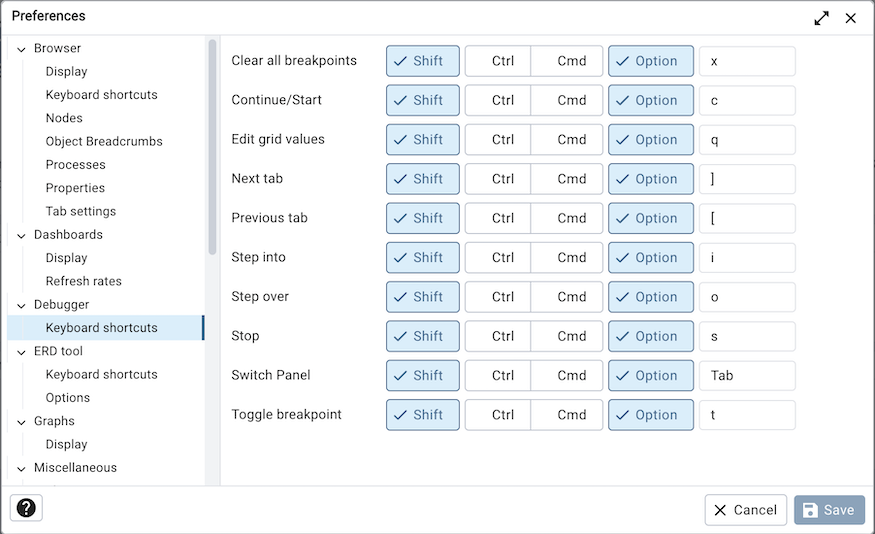Enable Cmd for Toggle breakpoint shortcut
Viewport: 875px width, 534px height.
click(566, 415)
